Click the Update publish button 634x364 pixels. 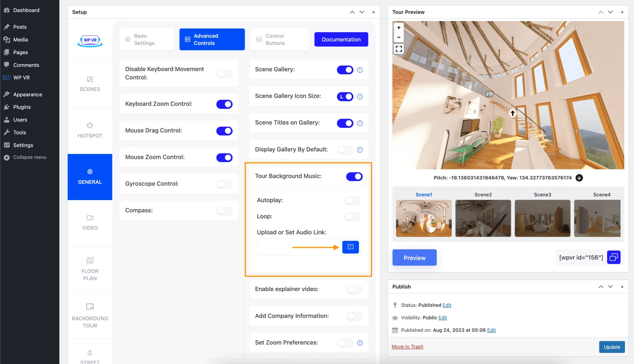coord(612,347)
